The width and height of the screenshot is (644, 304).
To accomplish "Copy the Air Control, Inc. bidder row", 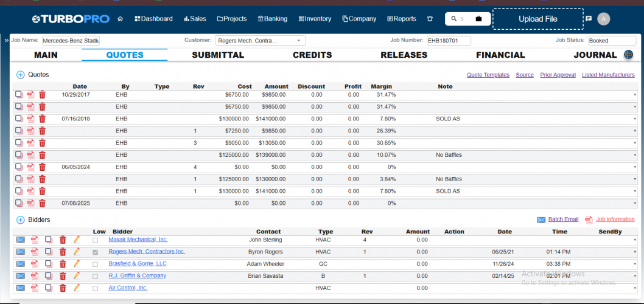I will 49,288.
